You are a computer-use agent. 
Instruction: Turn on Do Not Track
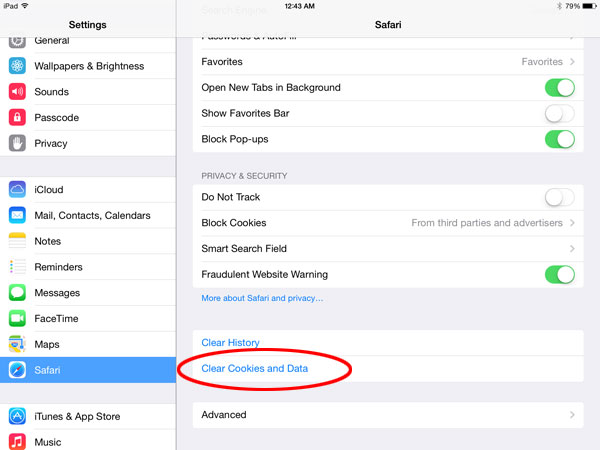(x=559, y=197)
